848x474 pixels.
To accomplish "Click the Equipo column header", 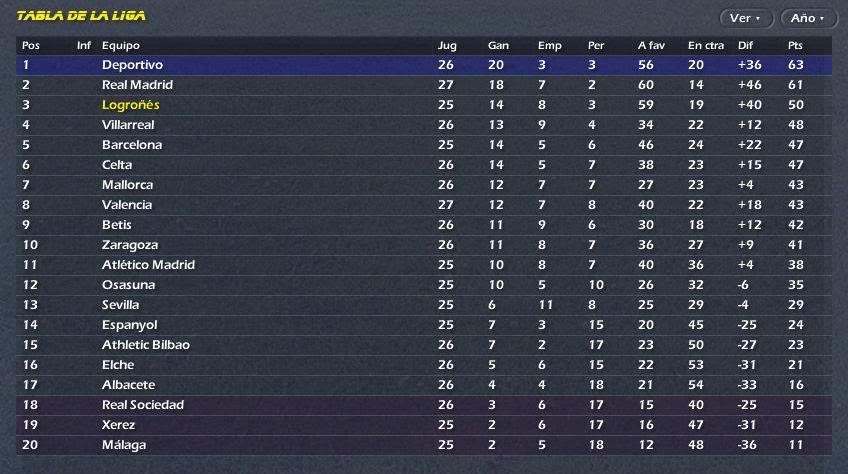I will [x=121, y=45].
